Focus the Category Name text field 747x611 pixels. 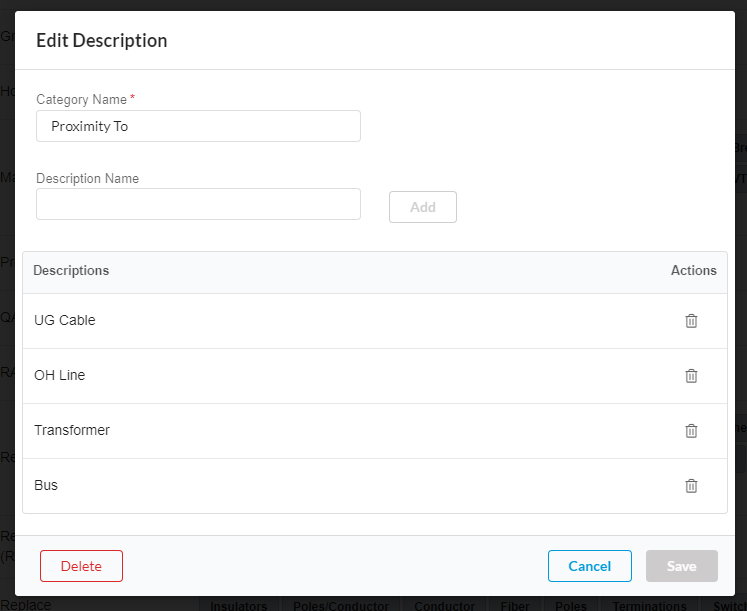coord(198,126)
